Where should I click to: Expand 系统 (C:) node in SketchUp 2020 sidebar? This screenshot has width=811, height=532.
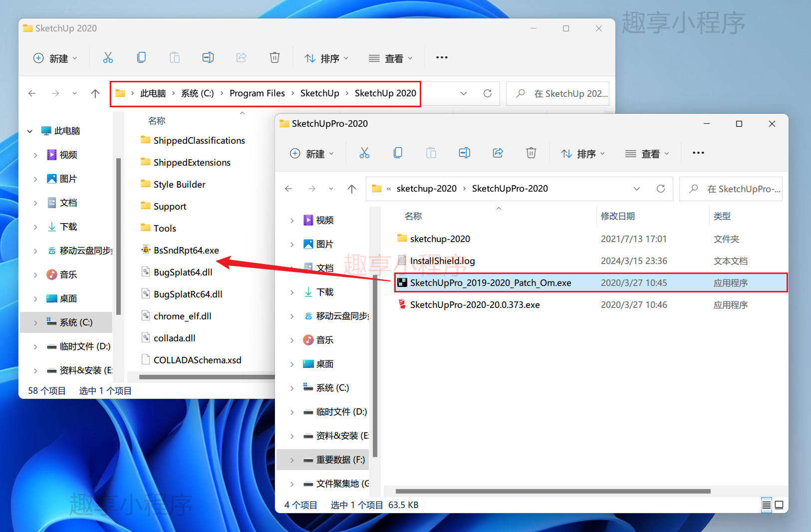pyautogui.click(x=35, y=323)
